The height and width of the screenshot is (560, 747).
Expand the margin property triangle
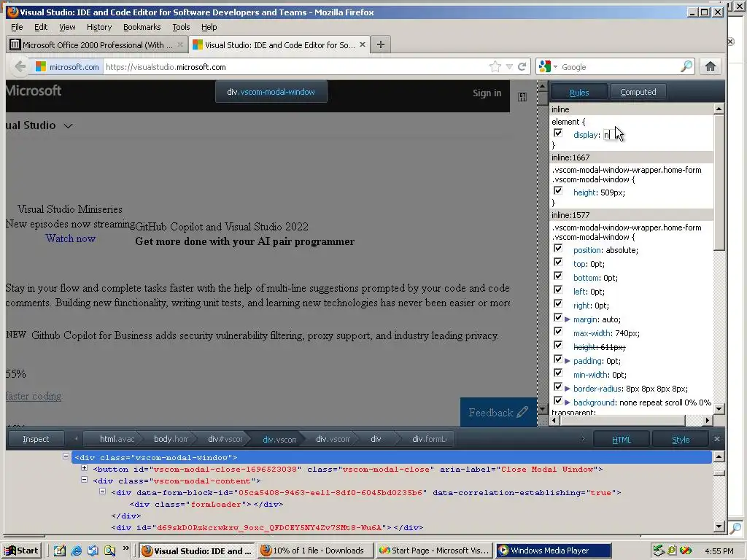tap(568, 319)
